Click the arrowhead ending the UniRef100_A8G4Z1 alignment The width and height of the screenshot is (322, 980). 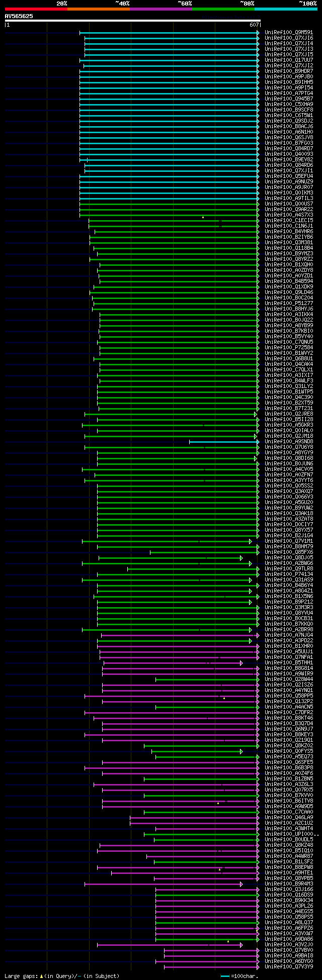pos(250,591)
